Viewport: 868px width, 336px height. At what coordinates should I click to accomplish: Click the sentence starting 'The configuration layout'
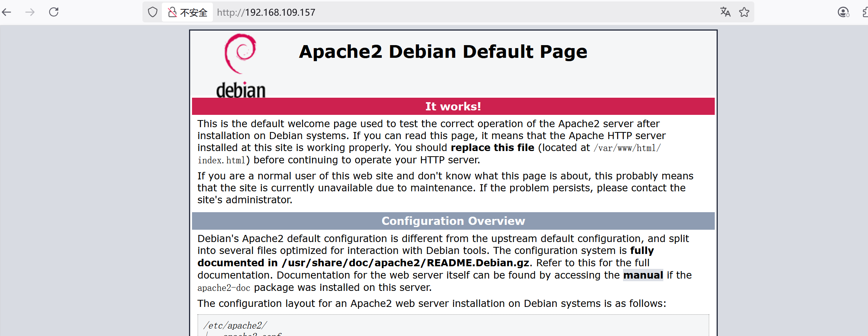pyautogui.click(x=432, y=304)
